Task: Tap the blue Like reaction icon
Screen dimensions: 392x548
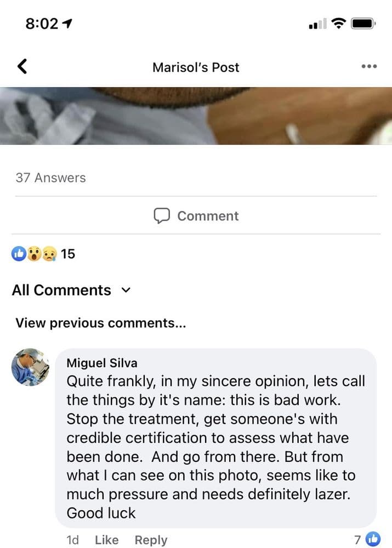Action: (x=19, y=254)
